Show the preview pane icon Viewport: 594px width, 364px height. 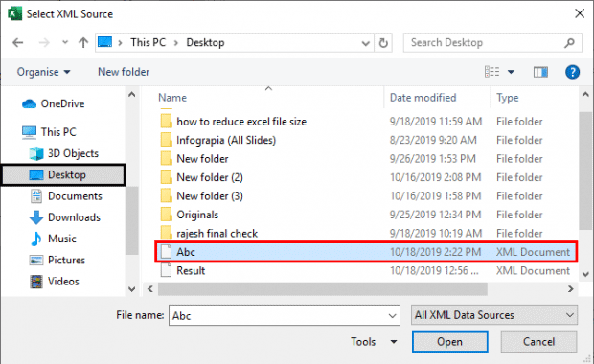click(540, 72)
